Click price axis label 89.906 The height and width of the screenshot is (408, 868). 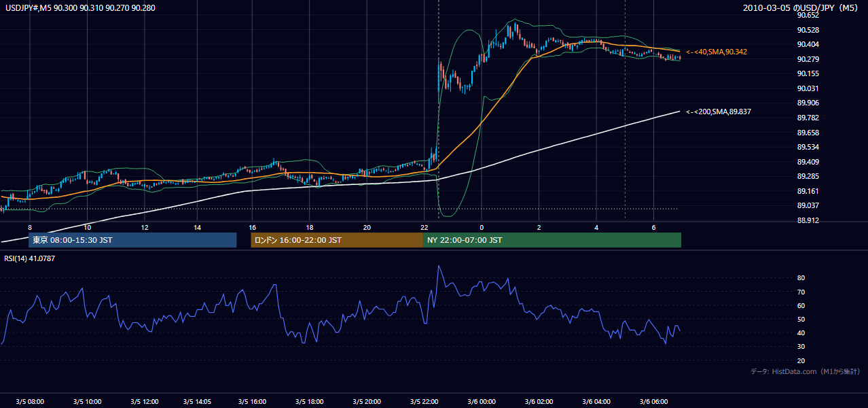pos(808,103)
